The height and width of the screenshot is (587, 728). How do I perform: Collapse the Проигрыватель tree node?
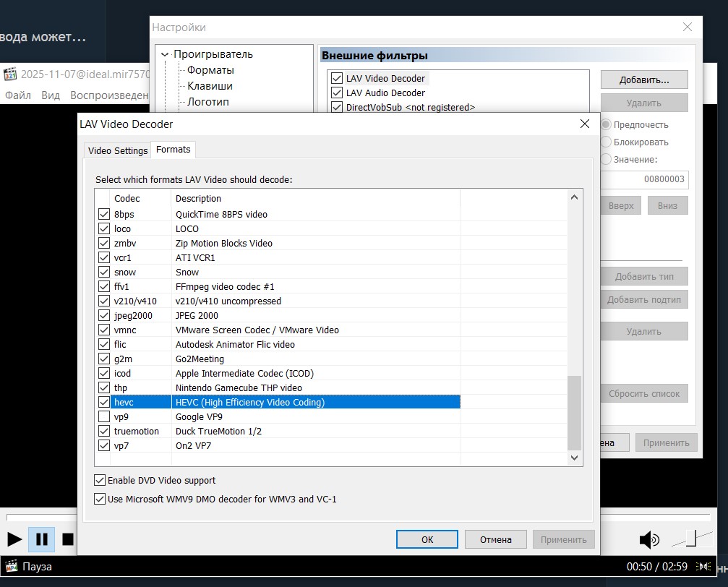[166, 54]
